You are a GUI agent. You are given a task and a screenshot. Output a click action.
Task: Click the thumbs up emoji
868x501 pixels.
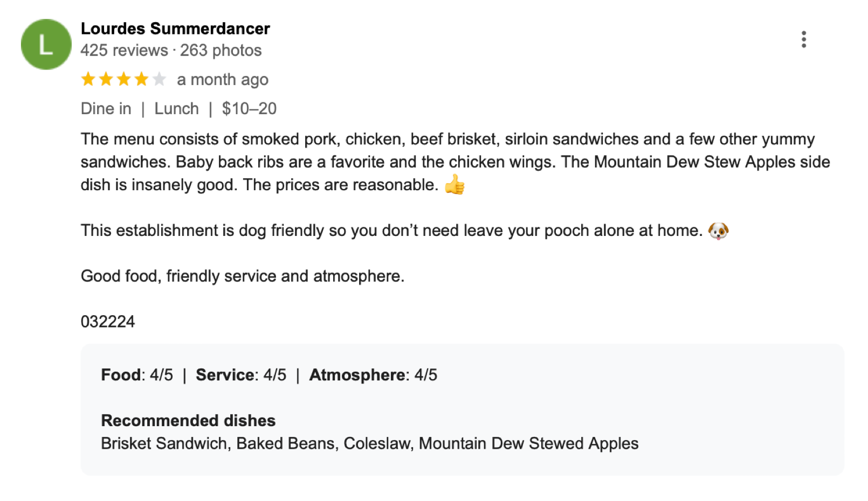point(454,185)
